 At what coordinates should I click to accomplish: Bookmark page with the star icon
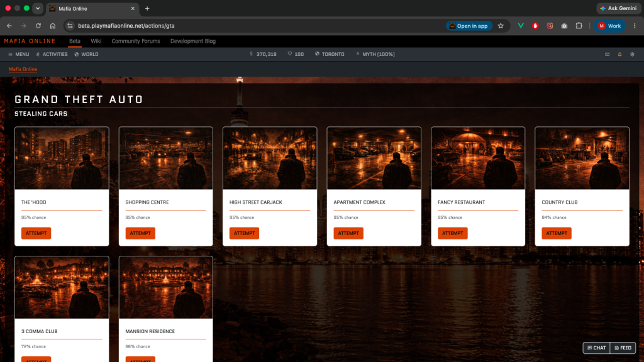coord(501,26)
